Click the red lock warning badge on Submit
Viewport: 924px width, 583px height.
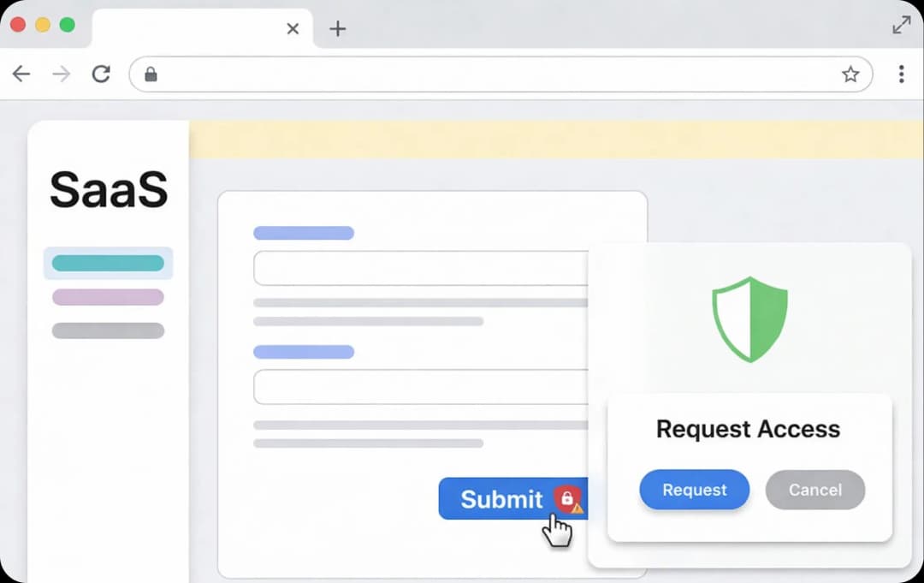[568, 499]
